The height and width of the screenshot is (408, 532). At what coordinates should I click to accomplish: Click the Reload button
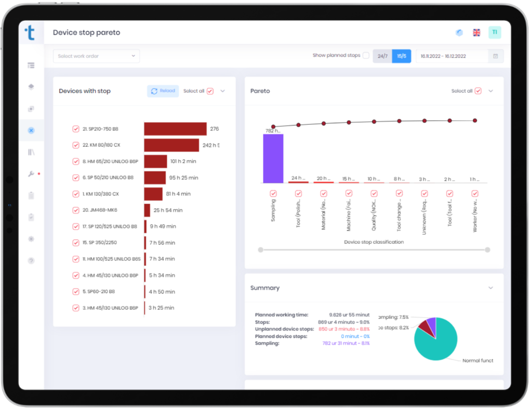pos(163,91)
